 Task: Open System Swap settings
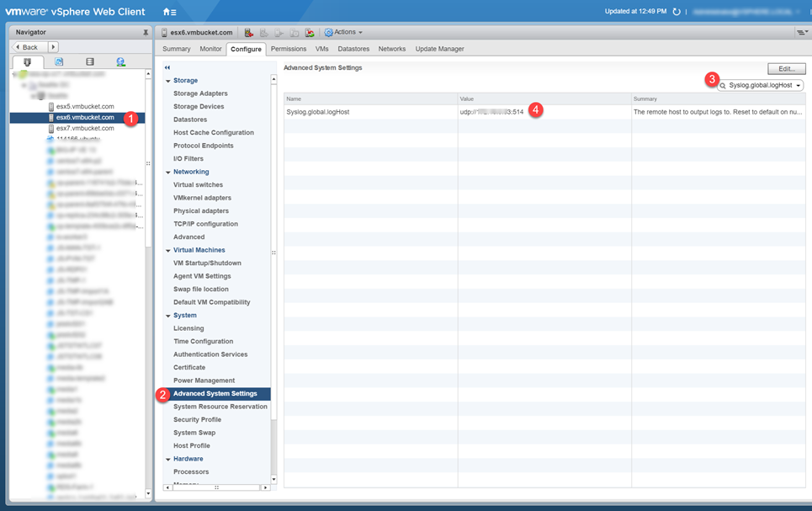(x=194, y=433)
